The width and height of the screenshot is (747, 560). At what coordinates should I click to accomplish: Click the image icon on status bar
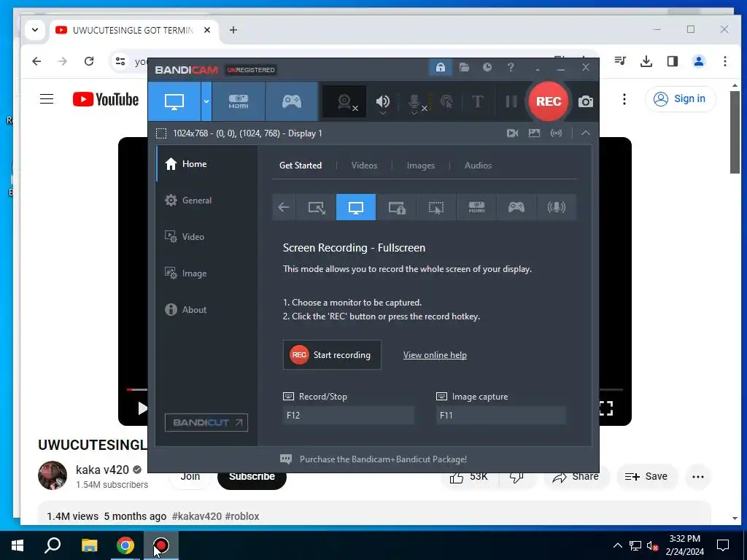click(x=534, y=133)
